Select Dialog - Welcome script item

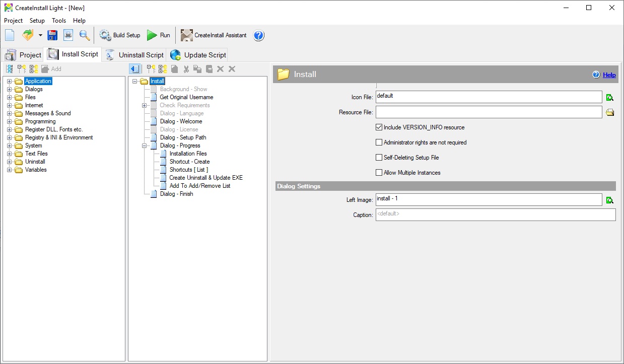coord(181,121)
